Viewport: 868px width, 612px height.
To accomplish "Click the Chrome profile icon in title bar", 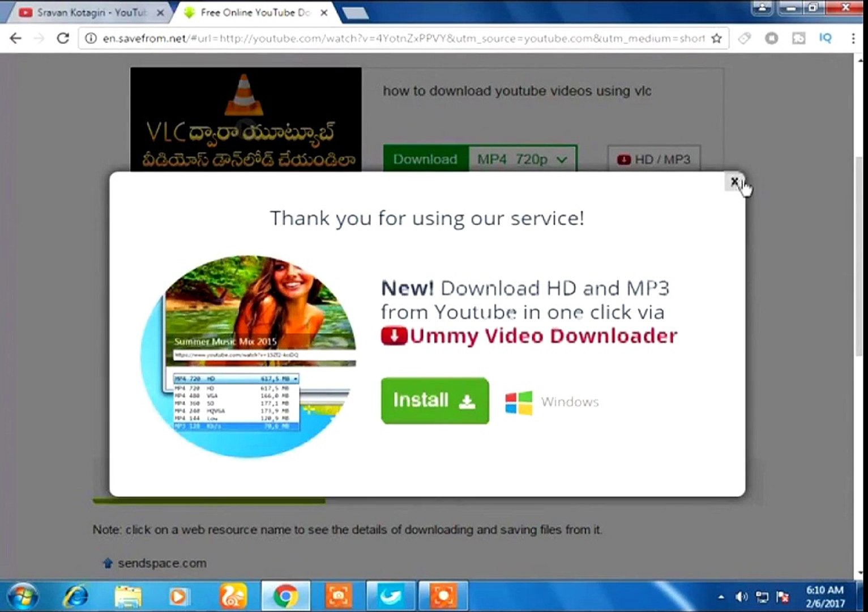I will coord(762,8).
